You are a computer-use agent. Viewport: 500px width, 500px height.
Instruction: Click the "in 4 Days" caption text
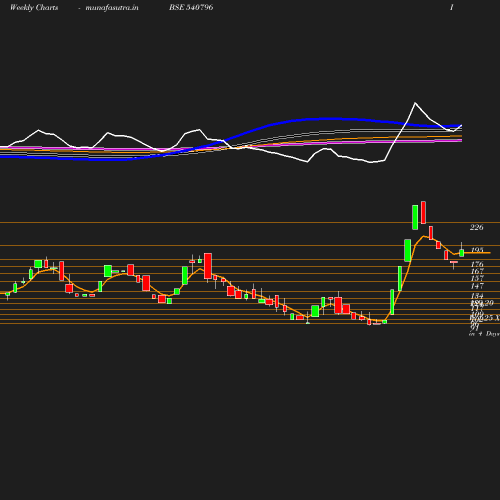(484, 334)
